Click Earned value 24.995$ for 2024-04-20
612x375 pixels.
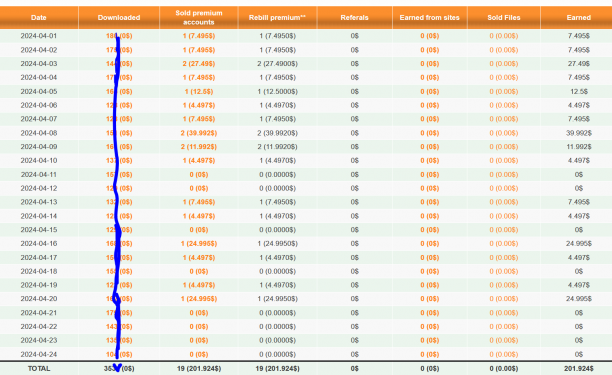(578, 299)
